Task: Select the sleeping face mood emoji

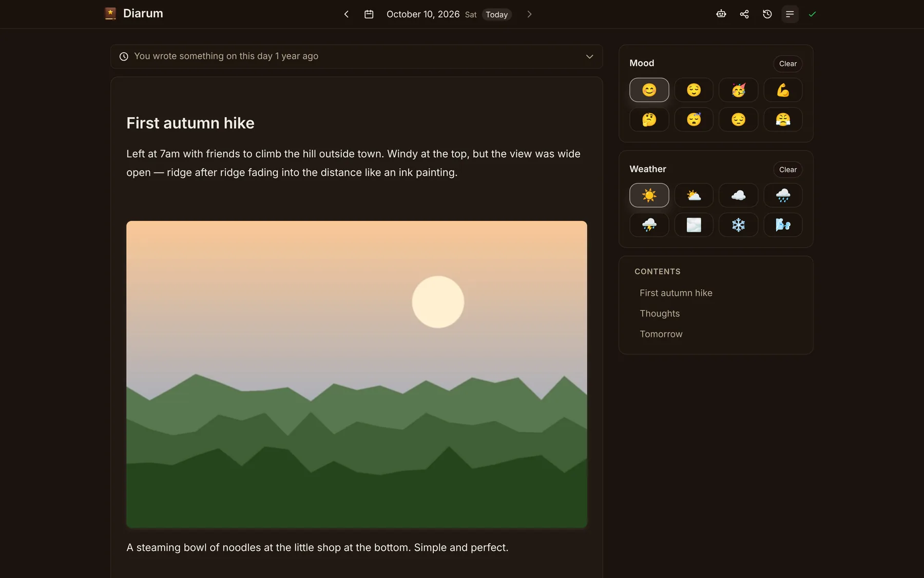Action: (694, 120)
